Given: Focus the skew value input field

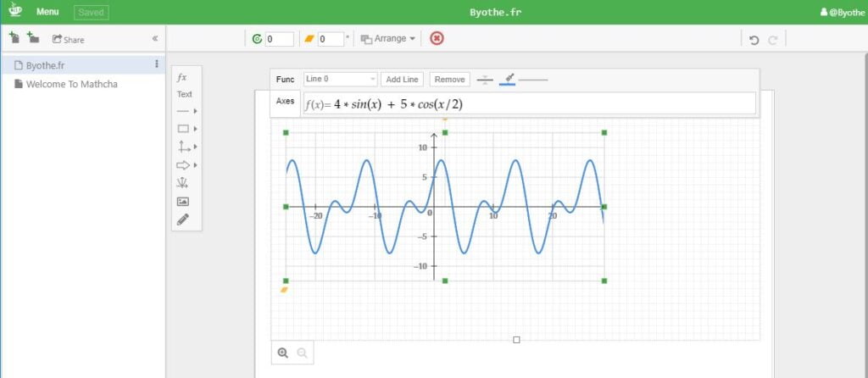Looking at the screenshot, I should click(331, 39).
